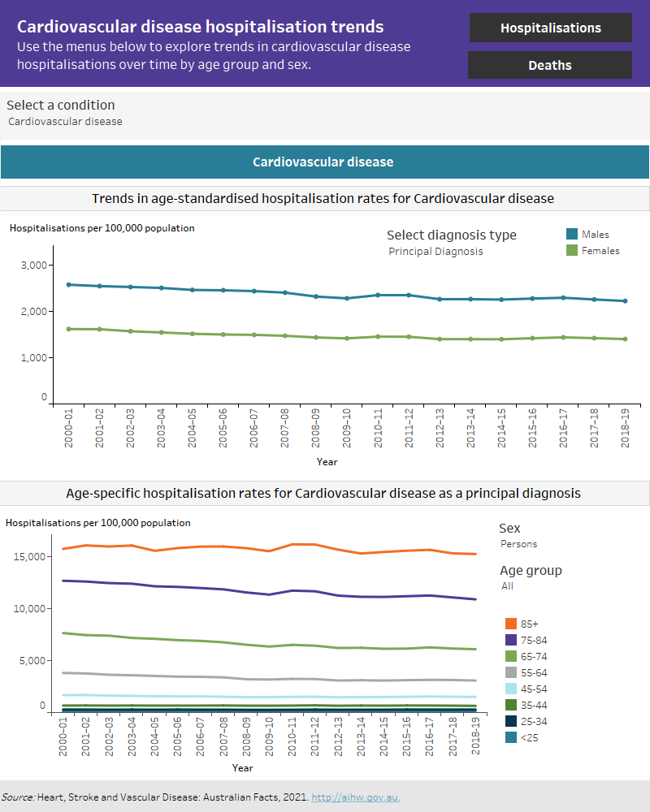This screenshot has width=650, height=812.
Task: Select the Hospitalisations tab
Action: (550, 27)
